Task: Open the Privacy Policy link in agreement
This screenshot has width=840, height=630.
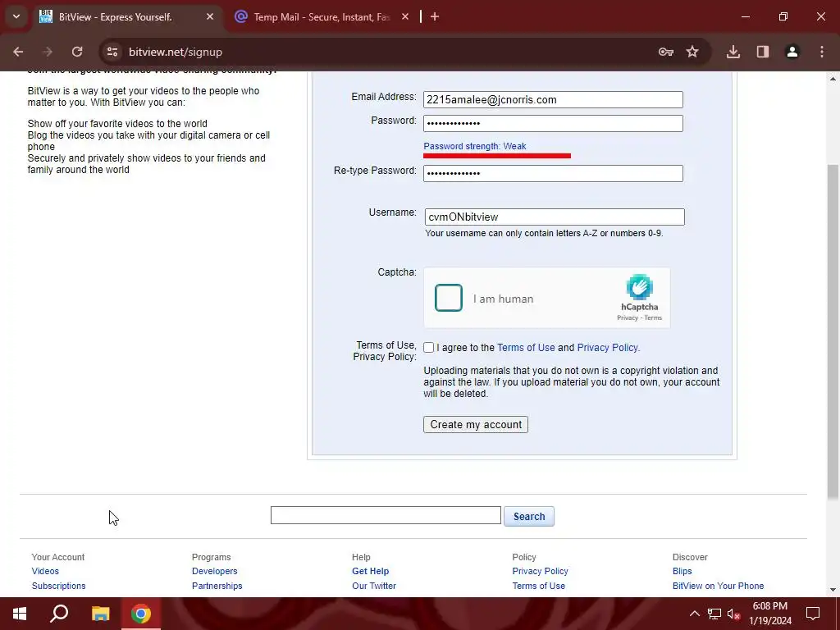Action: point(608,348)
